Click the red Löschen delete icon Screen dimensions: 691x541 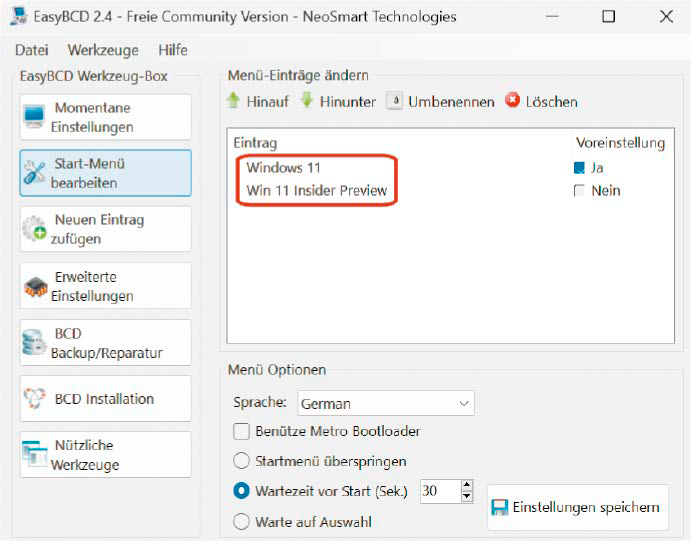coord(512,100)
